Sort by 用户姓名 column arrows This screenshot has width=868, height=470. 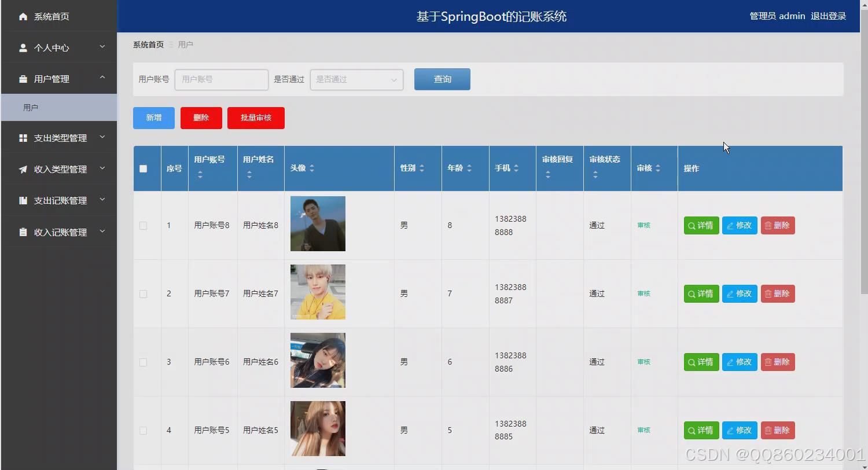(x=249, y=174)
